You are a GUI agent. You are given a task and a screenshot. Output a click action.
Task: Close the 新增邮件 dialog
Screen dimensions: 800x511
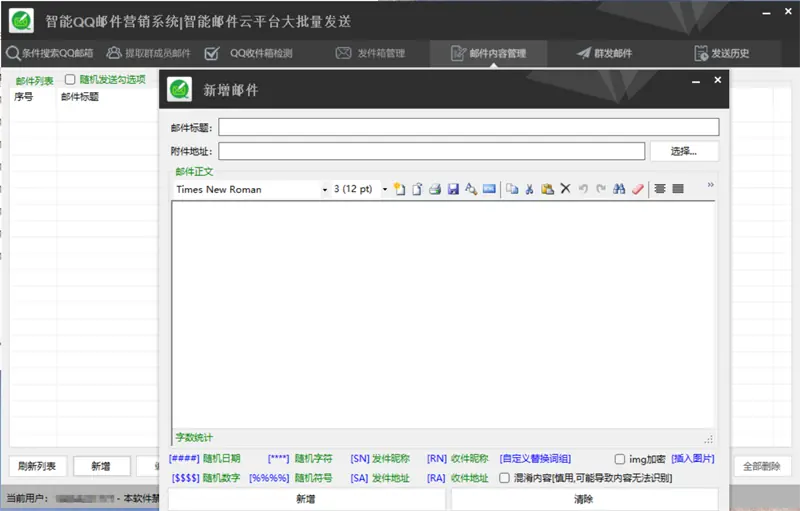pos(718,80)
